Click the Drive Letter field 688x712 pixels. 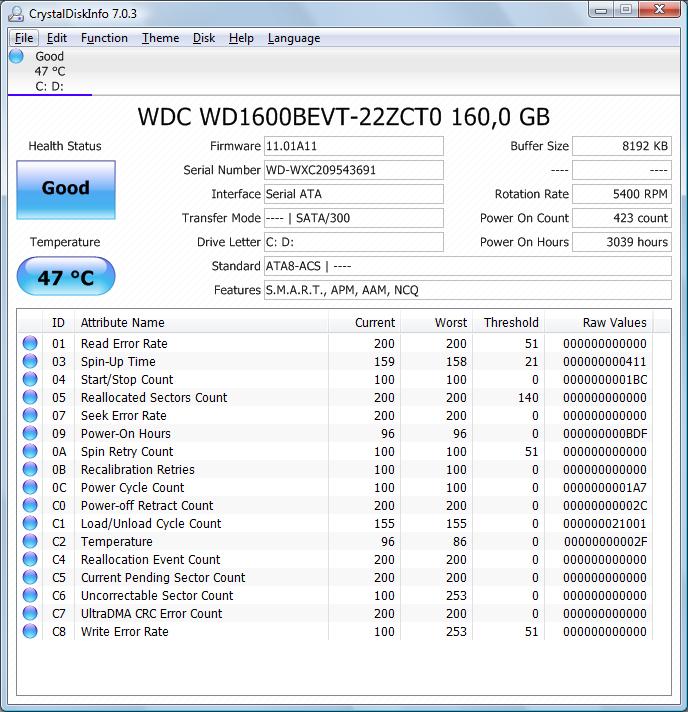point(354,242)
